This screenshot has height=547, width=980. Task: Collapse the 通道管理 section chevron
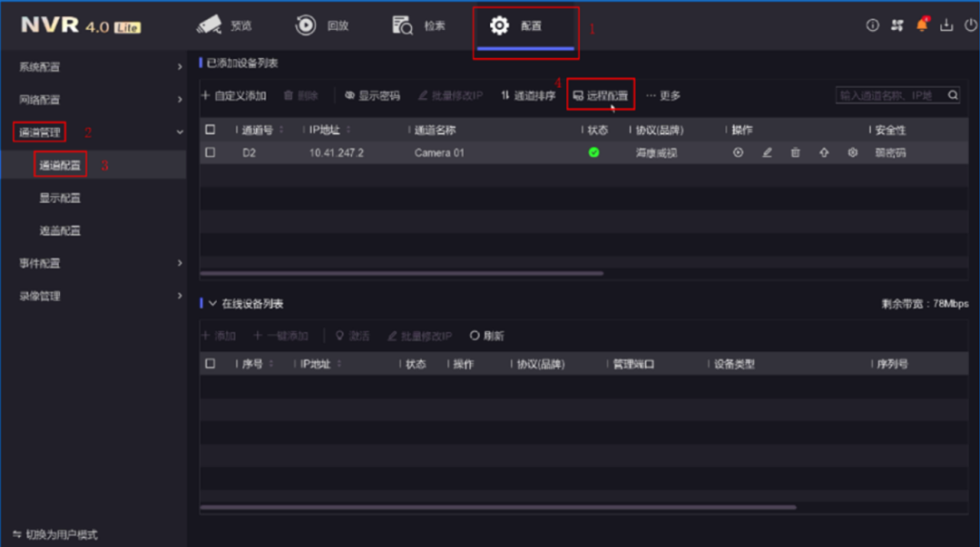179,131
